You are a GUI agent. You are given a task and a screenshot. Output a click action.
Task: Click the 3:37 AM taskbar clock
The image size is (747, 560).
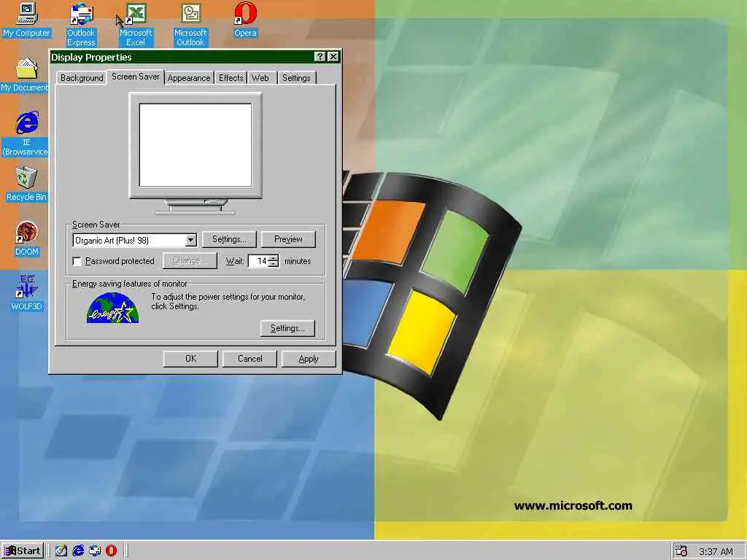coord(716,551)
